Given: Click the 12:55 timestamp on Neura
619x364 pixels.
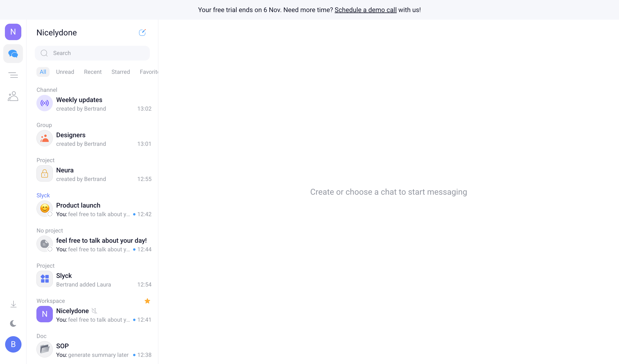Looking at the screenshot, I should (144, 179).
